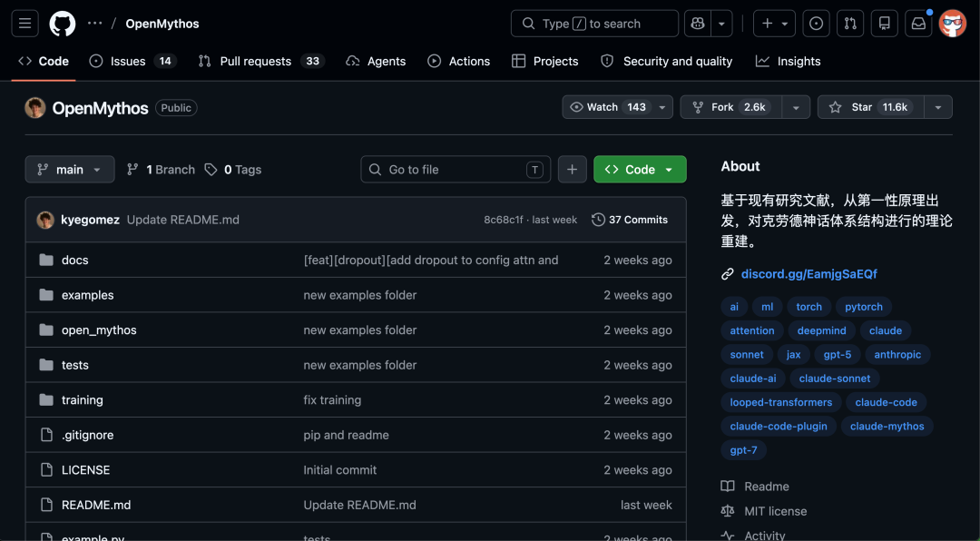The image size is (980, 541).
Task: Click the OpenMythos breadcrumb name
Action: point(162,24)
